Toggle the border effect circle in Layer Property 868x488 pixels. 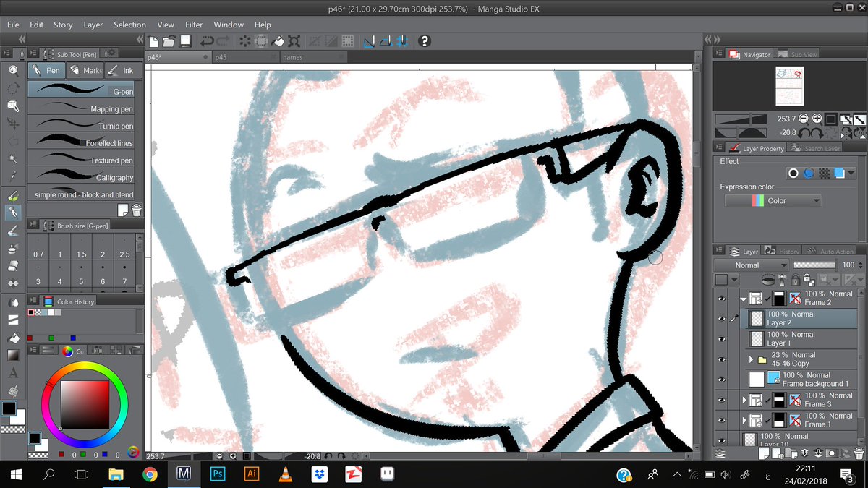793,174
